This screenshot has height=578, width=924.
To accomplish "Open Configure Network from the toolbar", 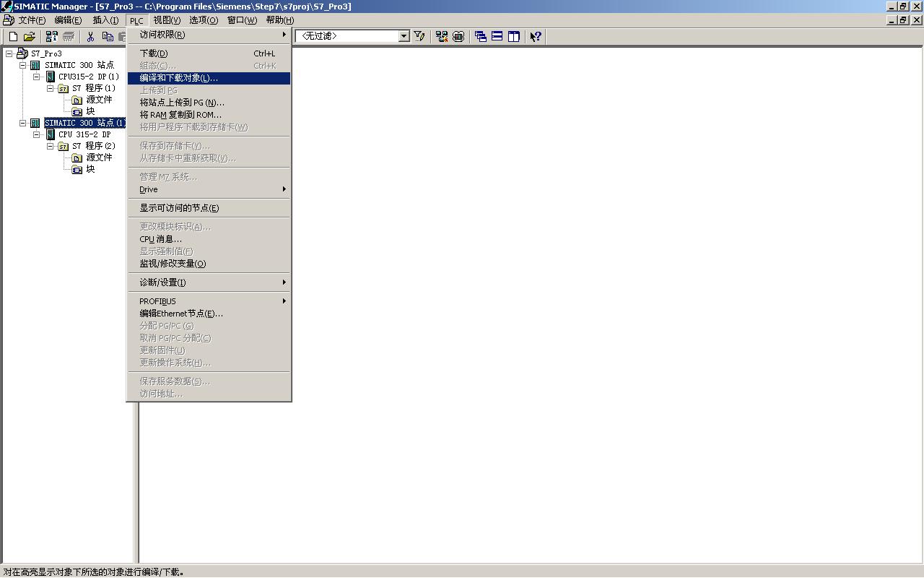I will (442, 36).
